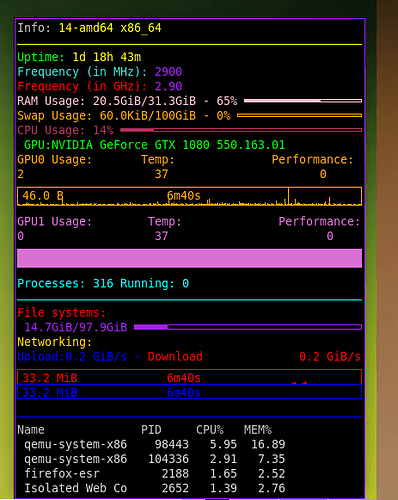Click the Swap usage progress bar

pos(299,115)
